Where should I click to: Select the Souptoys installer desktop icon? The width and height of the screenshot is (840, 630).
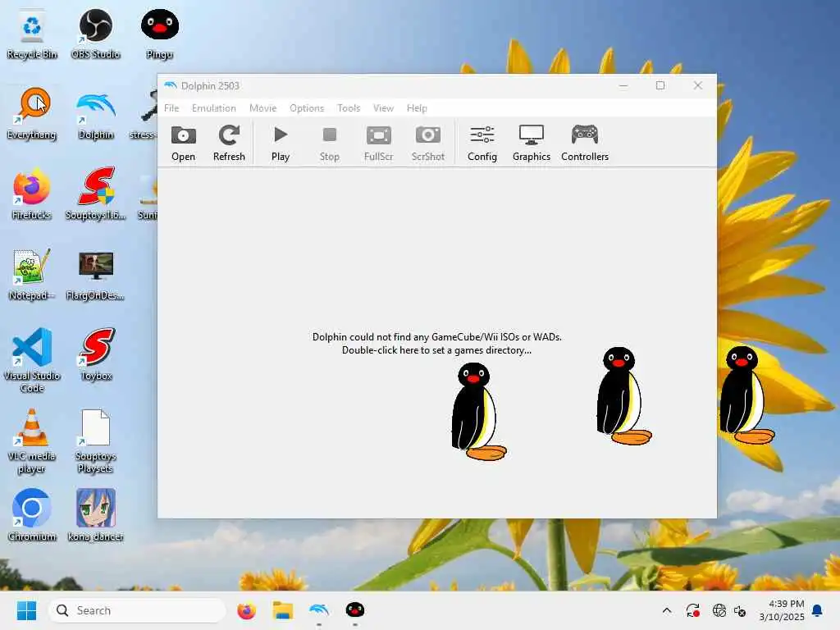(95, 195)
